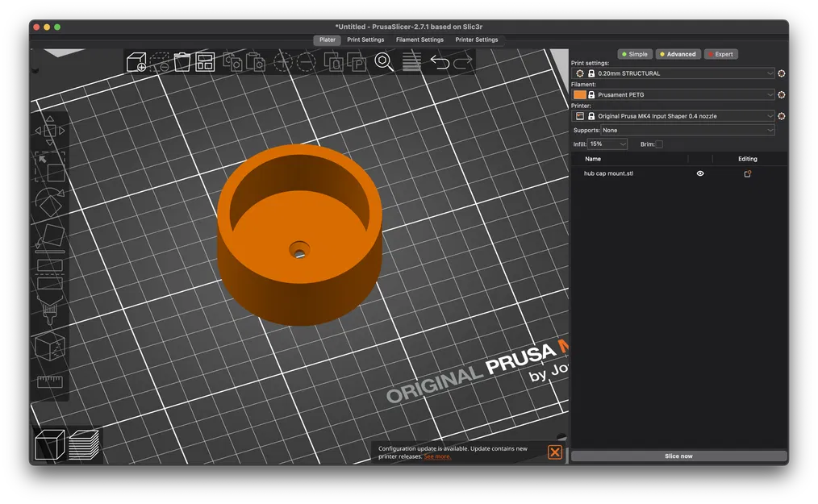818x504 pixels.
Task: Open the Measure ruler tool
Action: (x=49, y=381)
